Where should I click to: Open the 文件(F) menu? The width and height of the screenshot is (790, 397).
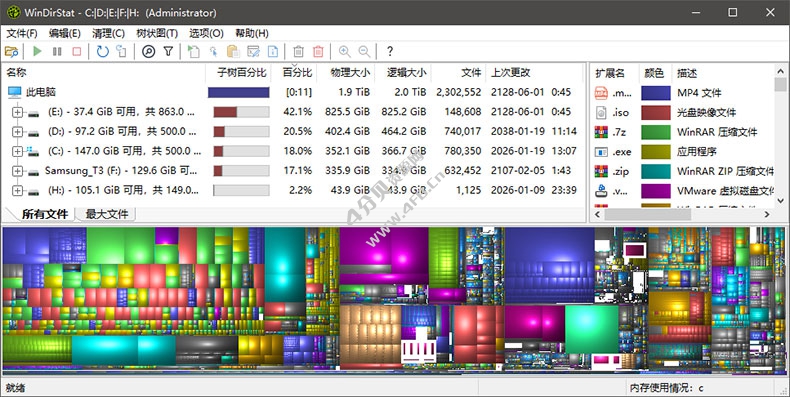click(22, 33)
